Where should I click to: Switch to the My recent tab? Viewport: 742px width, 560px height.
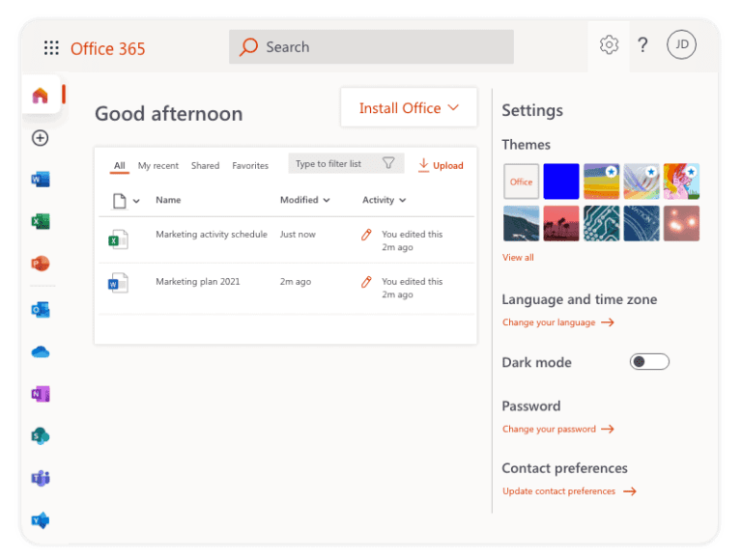click(157, 166)
